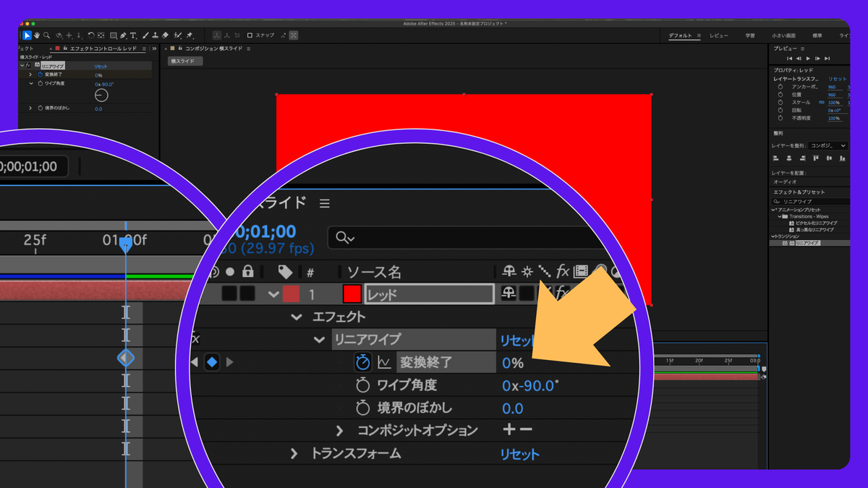Toggle the large 境界のぼかし stopwatch in magnified timeline
This screenshot has width=868, height=488.
coord(363,408)
